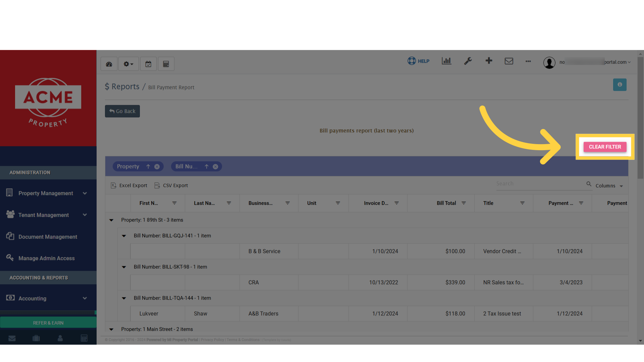Click the plus add icon
The height and width of the screenshot is (362, 644).
coord(489,61)
